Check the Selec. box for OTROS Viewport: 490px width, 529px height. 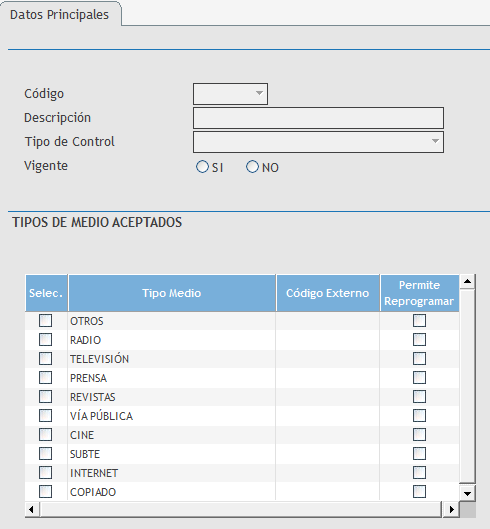[45, 321]
